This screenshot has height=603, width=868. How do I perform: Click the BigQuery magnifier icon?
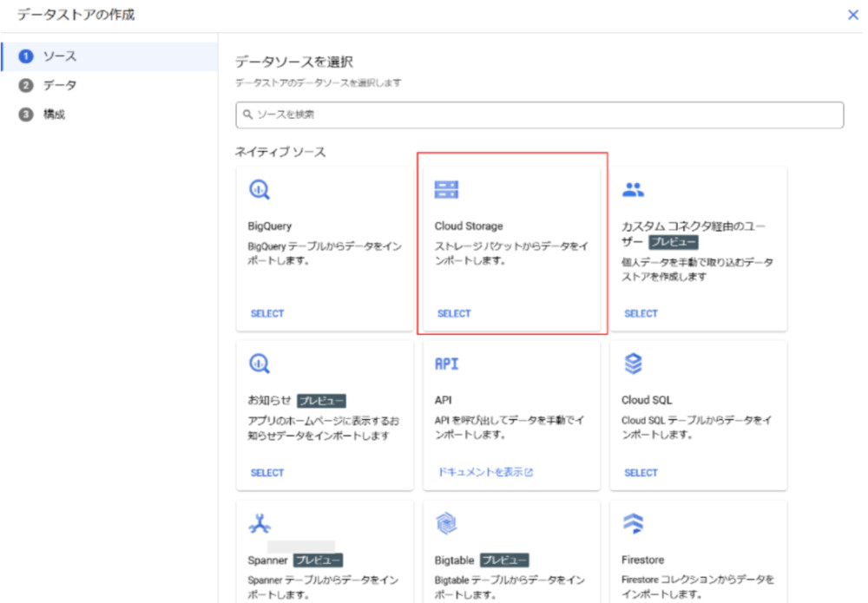click(x=260, y=190)
